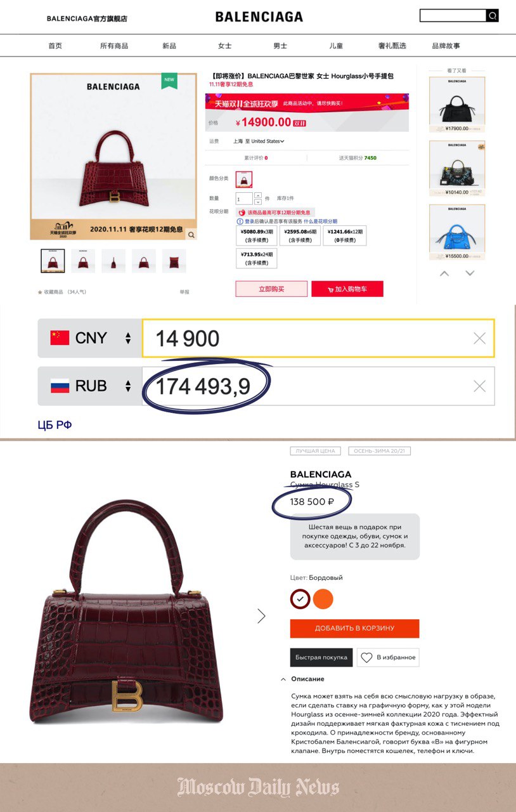Image resolution: width=516 pixels, height=812 pixels.
Task: Clear the RUB amount with X icon
Action: (479, 386)
